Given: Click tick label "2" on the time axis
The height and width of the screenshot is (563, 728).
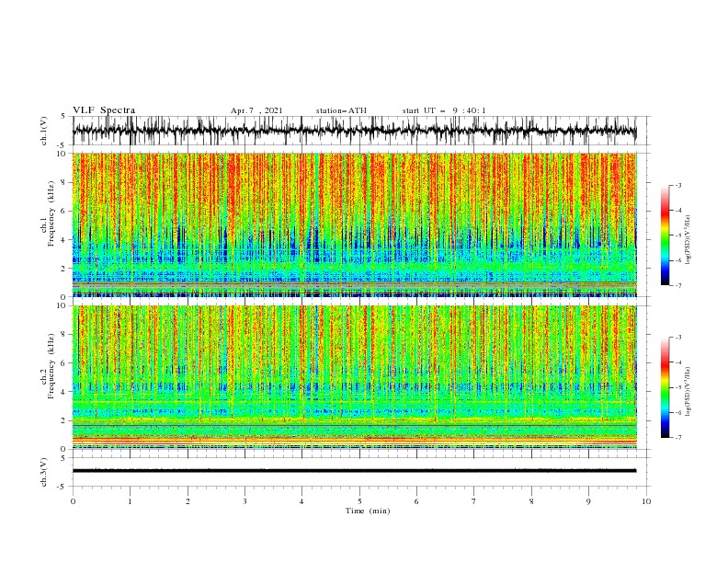Looking at the screenshot, I should tap(188, 501).
